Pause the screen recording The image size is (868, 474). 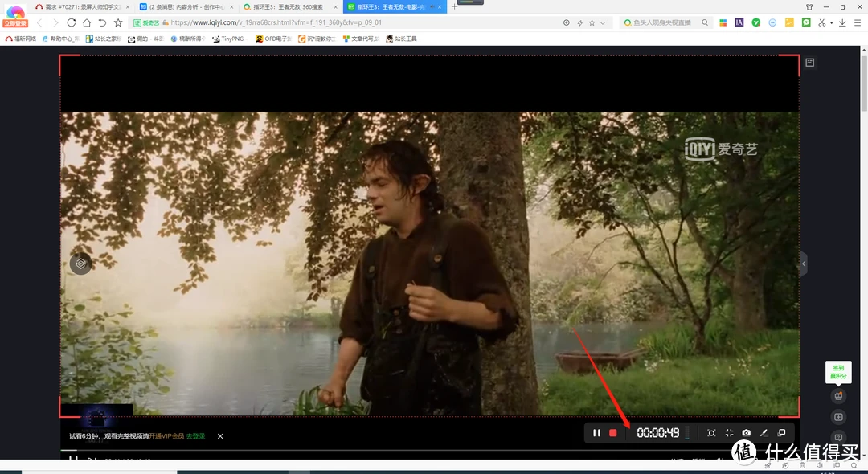pyautogui.click(x=596, y=433)
